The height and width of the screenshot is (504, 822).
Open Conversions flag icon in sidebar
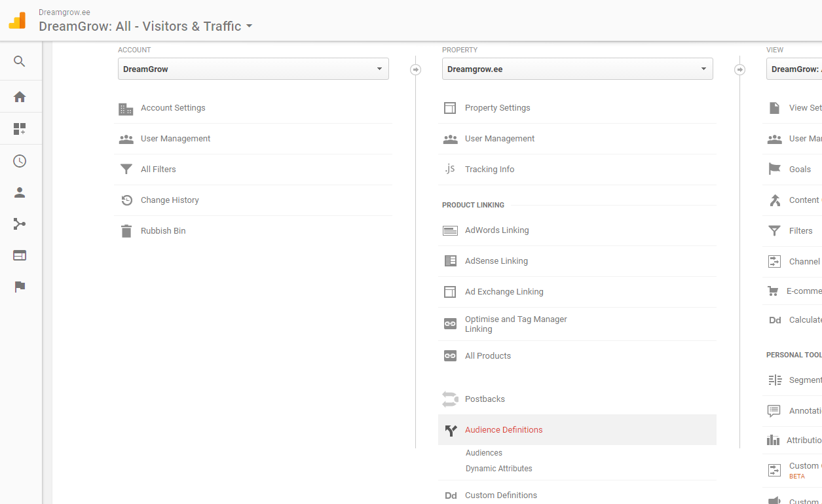click(x=20, y=287)
